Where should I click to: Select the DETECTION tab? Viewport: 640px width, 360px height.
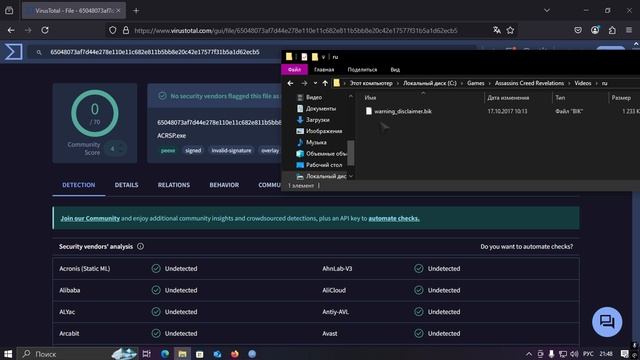click(x=78, y=185)
